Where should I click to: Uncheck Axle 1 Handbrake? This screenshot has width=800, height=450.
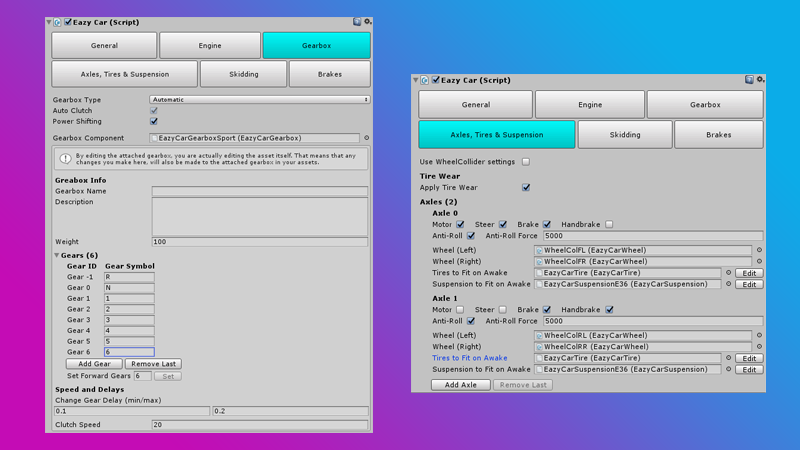click(609, 310)
